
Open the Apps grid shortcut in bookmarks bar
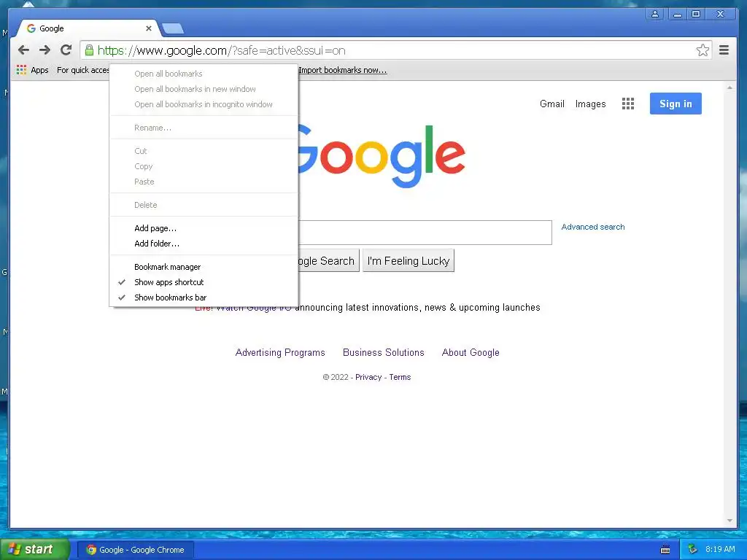click(x=21, y=70)
